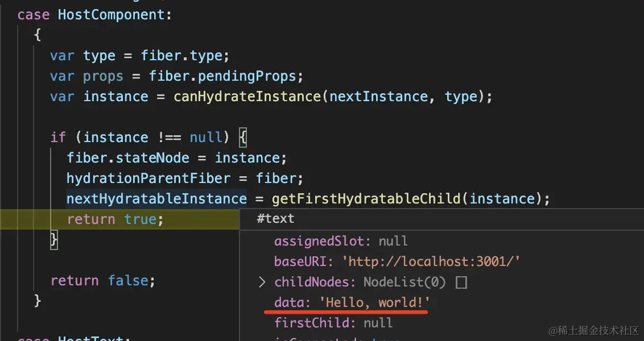Click the nextInstance argument in canHydrateInstance
Image resolution: width=644 pixels, height=341 pixels.
[x=378, y=97]
